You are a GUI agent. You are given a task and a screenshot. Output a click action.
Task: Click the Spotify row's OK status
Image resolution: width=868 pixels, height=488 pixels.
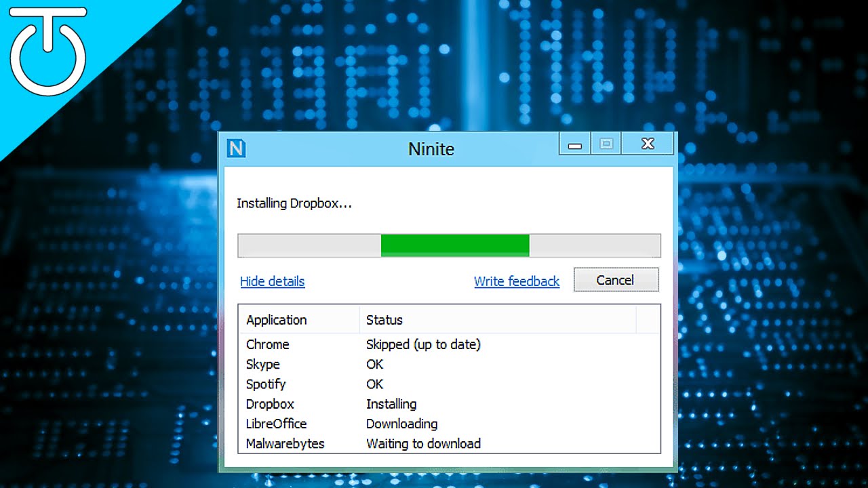click(375, 384)
